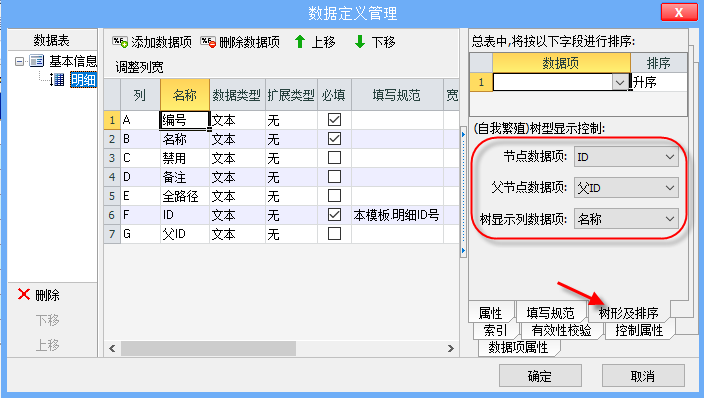This screenshot has height=398, width=704.
Task: Open the 树显示列数据项 dropdown
Action: pyautogui.click(x=670, y=219)
